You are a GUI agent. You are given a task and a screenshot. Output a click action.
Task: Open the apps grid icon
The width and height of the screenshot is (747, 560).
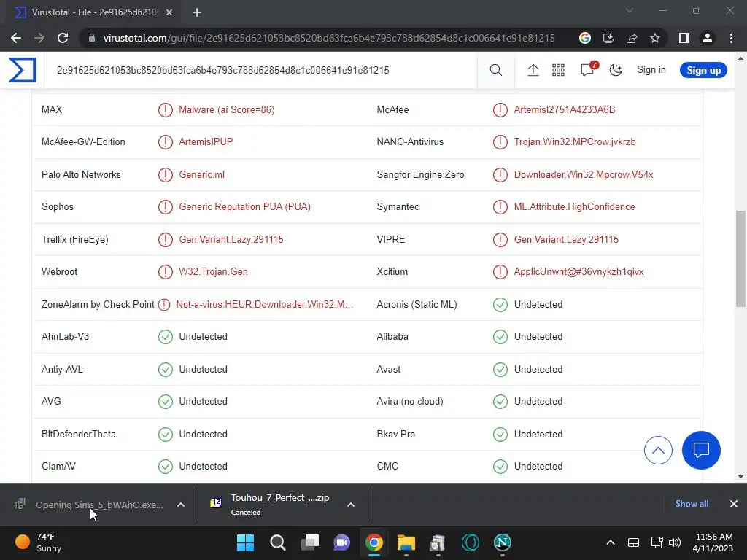(x=558, y=70)
